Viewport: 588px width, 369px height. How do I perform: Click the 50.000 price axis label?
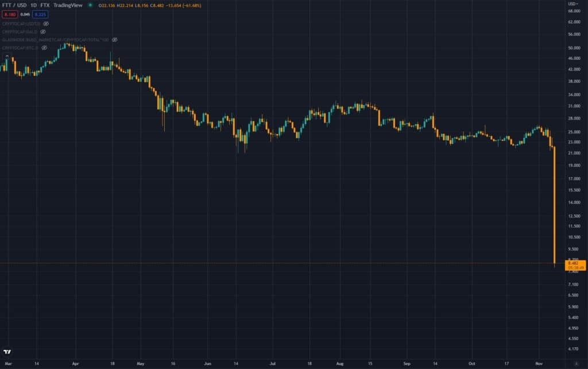click(574, 48)
